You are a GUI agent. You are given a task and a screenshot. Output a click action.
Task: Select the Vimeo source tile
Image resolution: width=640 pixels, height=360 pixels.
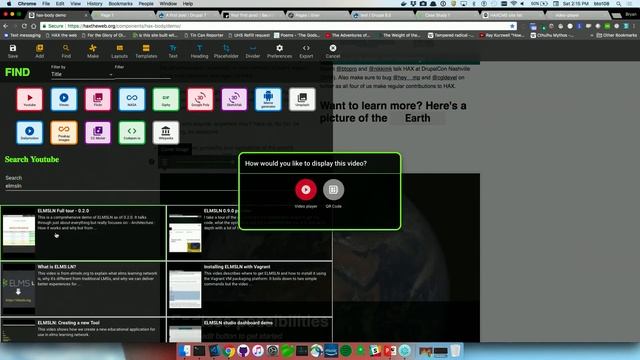(64, 99)
